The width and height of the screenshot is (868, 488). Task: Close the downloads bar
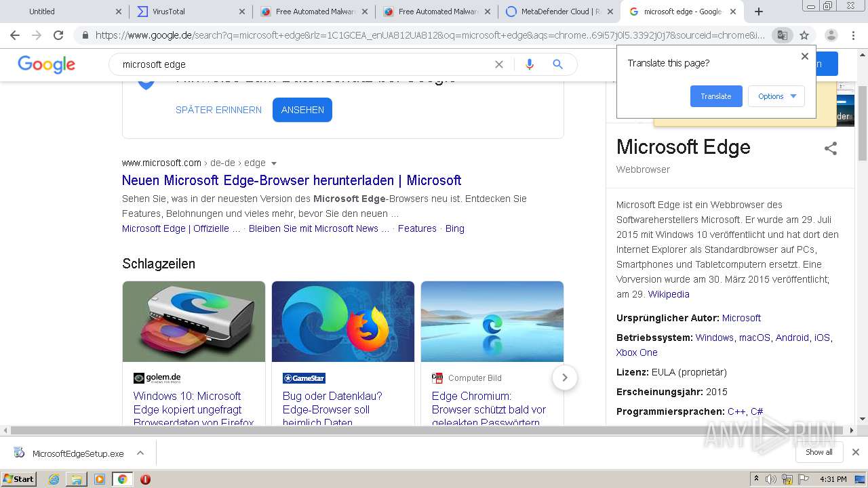pos(856,452)
